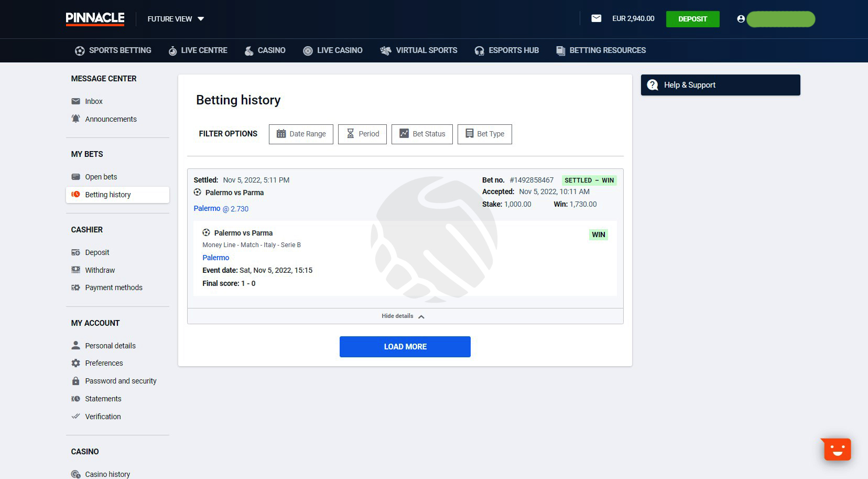The width and height of the screenshot is (868, 479).
Task: Click the icon beside Statements
Action: [76, 399]
